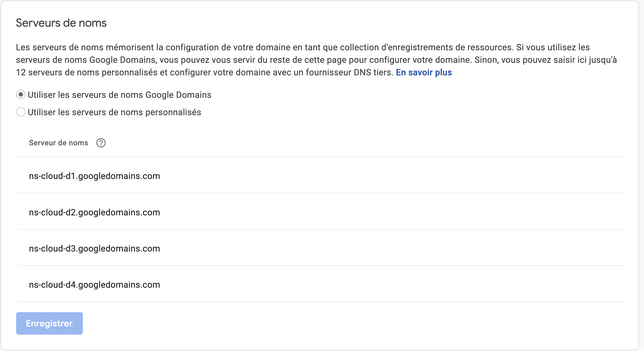Image resolution: width=644 pixels, height=351 pixels.
Task: Click the Serveur de noms column header
Action: [x=58, y=143]
